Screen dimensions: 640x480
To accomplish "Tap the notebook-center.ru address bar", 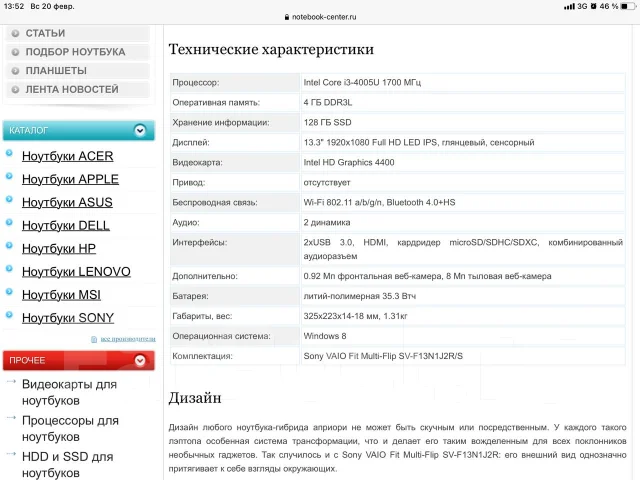I will click(x=320, y=17).
